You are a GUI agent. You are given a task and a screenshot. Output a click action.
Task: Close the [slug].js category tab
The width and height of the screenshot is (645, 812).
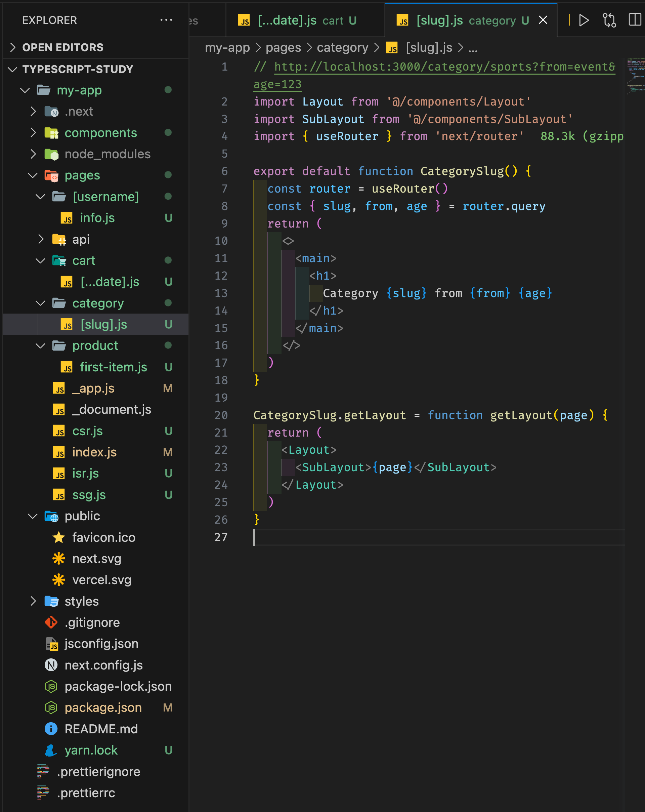pos(543,21)
